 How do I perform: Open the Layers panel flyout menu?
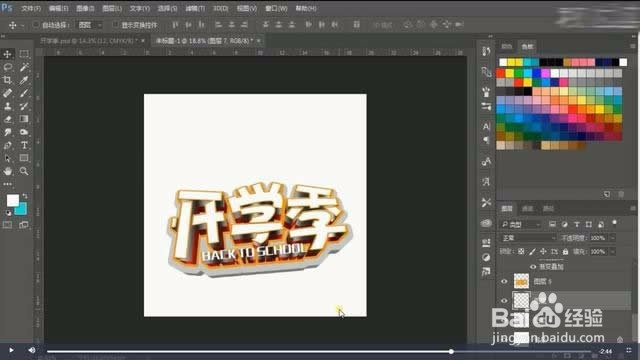click(632, 208)
